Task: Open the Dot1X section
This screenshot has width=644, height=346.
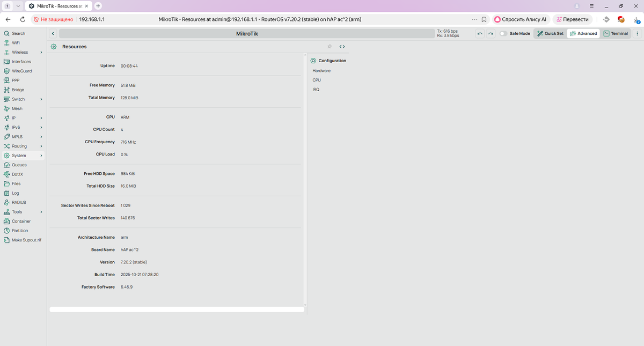Action: coord(17,174)
